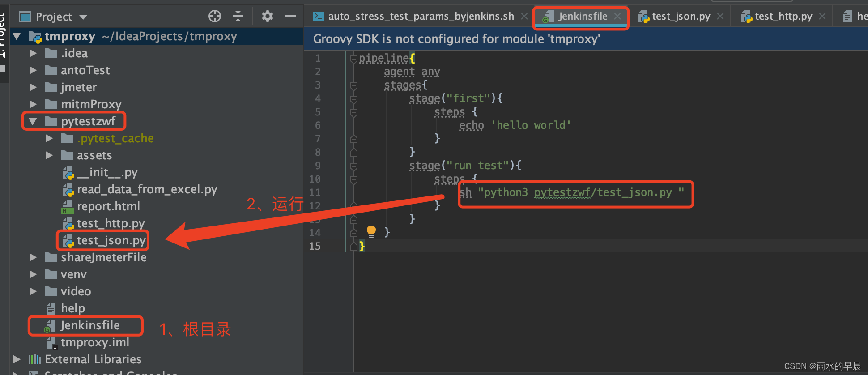Expand the .pytest_cache folder

[49, 138]
